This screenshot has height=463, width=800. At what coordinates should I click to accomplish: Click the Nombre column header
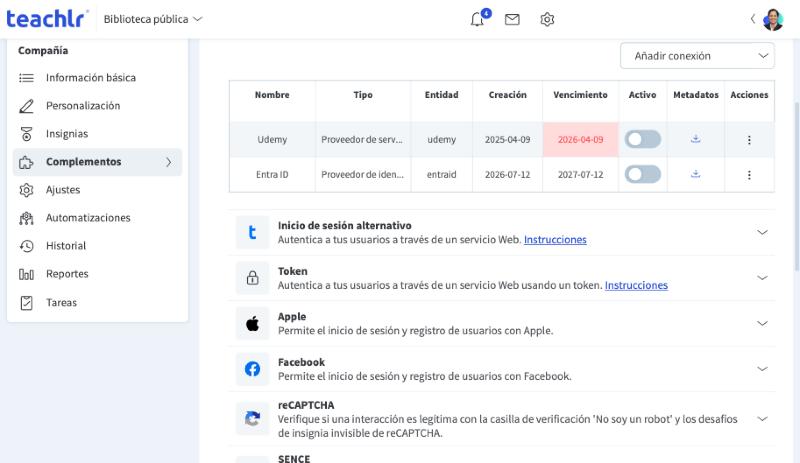pos(272,95)
